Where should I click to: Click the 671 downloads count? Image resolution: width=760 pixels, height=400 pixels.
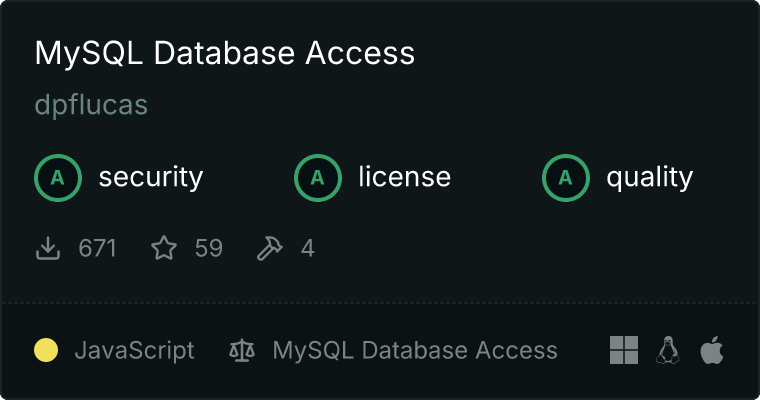click(x=98, y=248)
